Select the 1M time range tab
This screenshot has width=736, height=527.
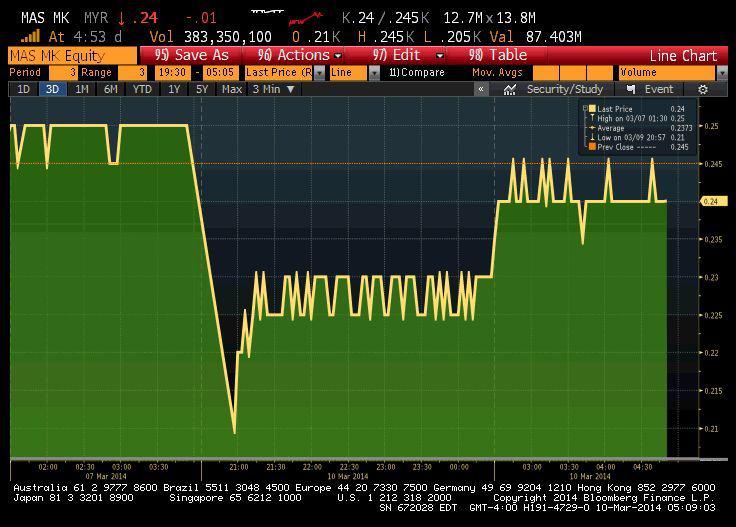82,89
